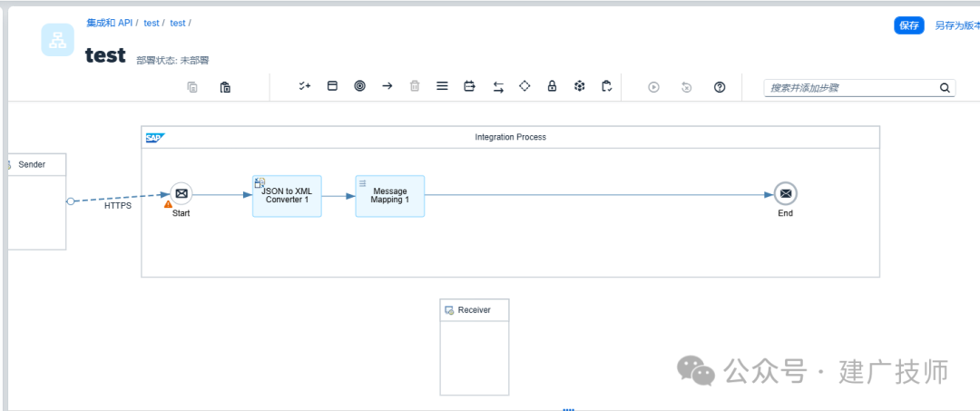The height and width of the screenshot is (411, 980).
Task: Click the search magnifier icon
Action: [945, 88]
